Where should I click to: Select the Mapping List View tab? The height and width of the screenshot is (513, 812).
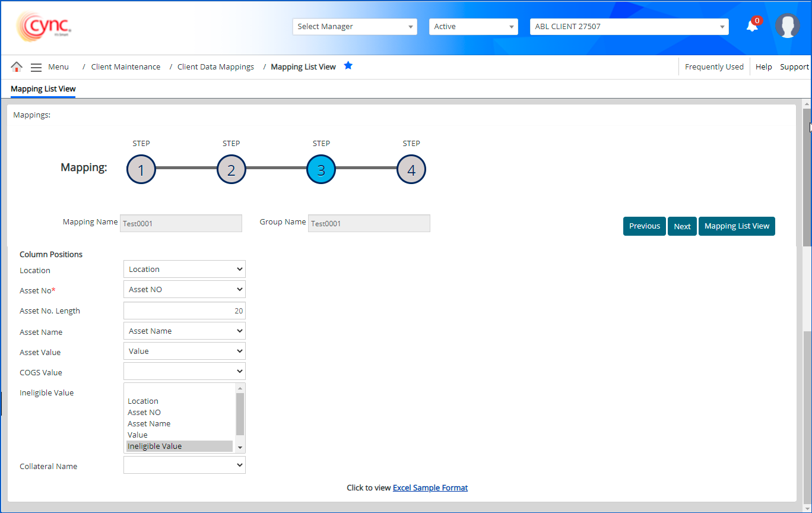(x=43, y=89)
